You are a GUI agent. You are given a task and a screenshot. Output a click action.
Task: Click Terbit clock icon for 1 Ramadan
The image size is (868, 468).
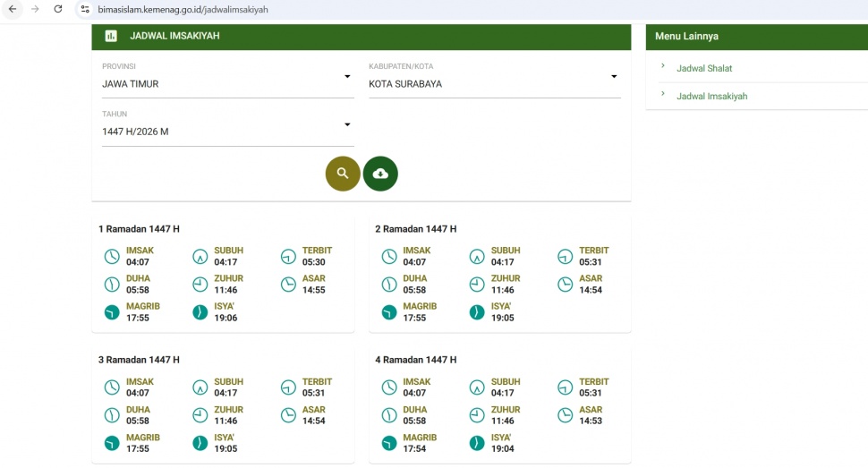click(x=288, y=257)
